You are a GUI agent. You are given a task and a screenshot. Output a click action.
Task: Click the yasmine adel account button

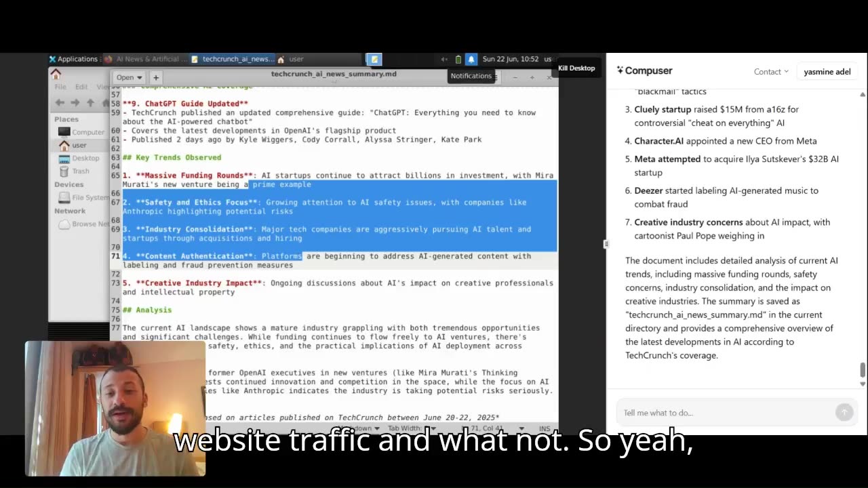coord(827,71)
